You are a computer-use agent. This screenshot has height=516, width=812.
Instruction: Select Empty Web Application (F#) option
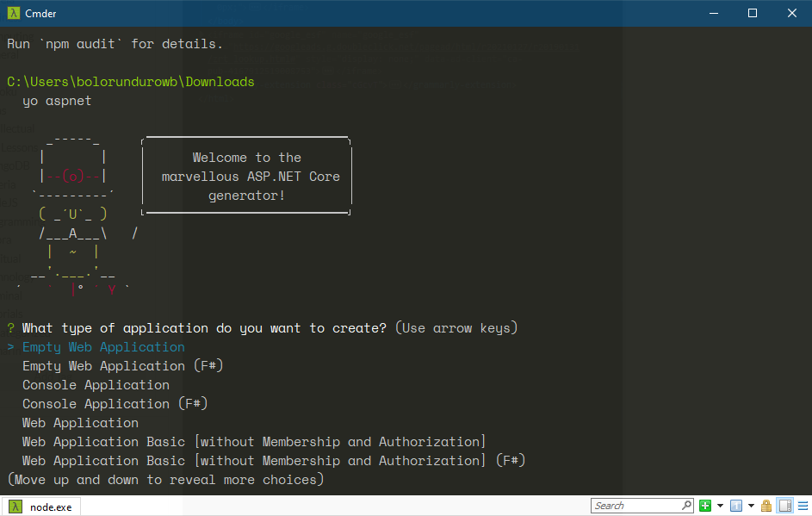(123, 366)
